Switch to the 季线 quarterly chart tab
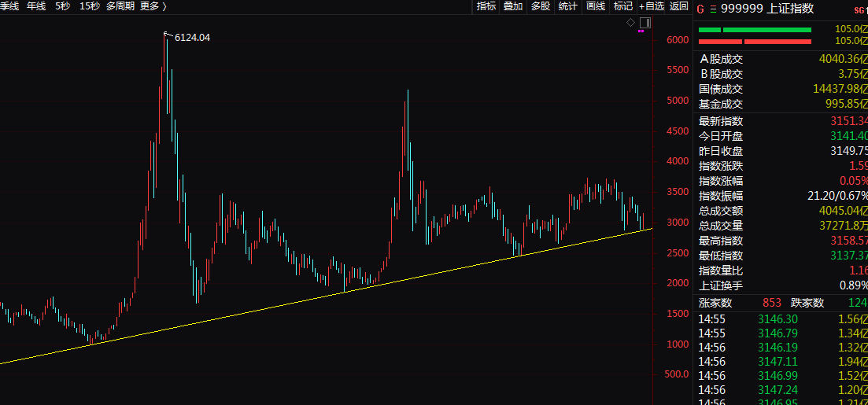The height and width of the screenshot is (405, 868). [x=9, y=6]
